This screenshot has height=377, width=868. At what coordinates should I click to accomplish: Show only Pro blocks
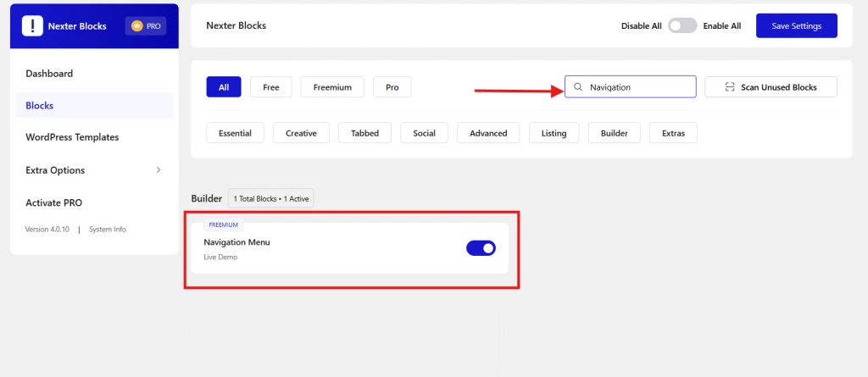[x=392, y=87]
